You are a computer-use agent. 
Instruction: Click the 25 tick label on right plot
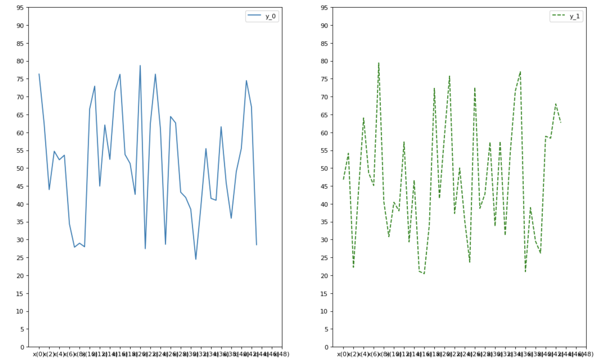coord(324,258)
